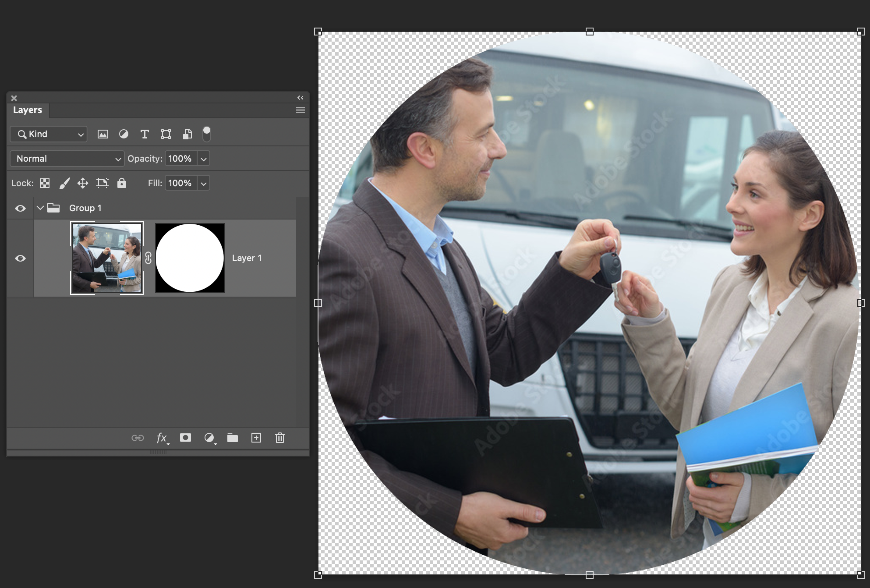Create a new group

pyautogui.click(x=233, y=438)
